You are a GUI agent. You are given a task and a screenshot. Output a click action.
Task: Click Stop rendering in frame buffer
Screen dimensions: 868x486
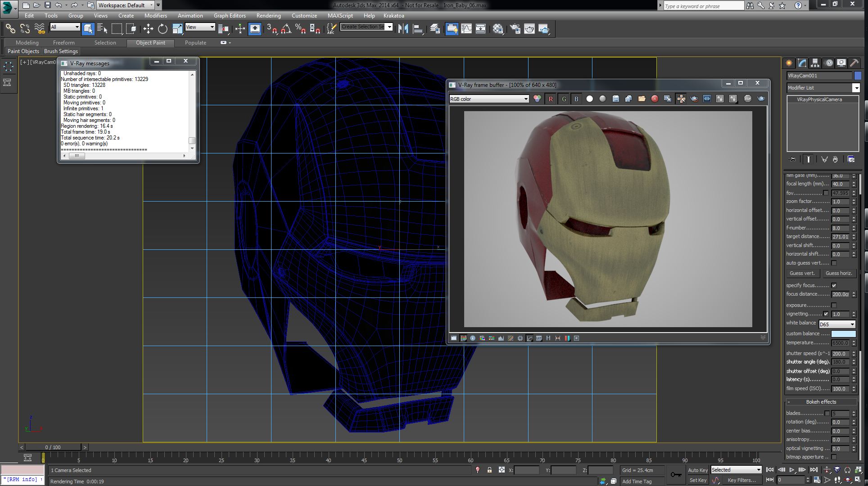[748, 99]
